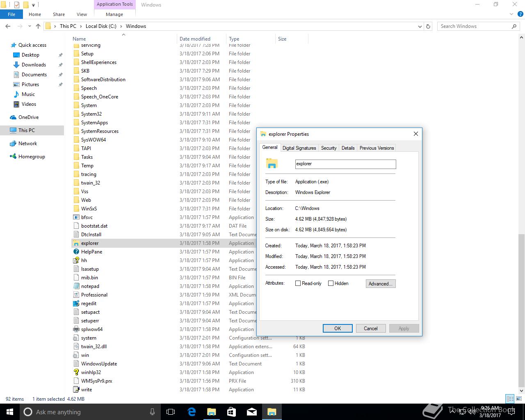Open the recent locations dropdown arrow
This screenshot has height=420, width=525.
[30, 26]
